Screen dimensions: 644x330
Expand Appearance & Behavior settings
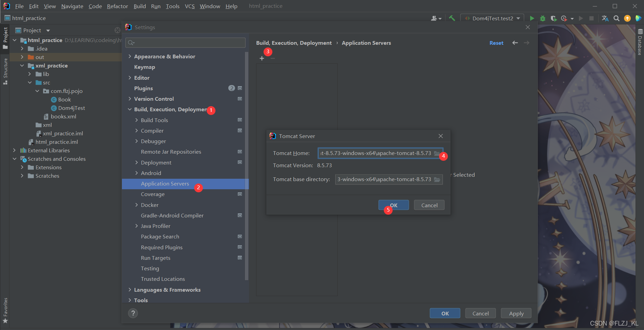click(x=130, y=56)
